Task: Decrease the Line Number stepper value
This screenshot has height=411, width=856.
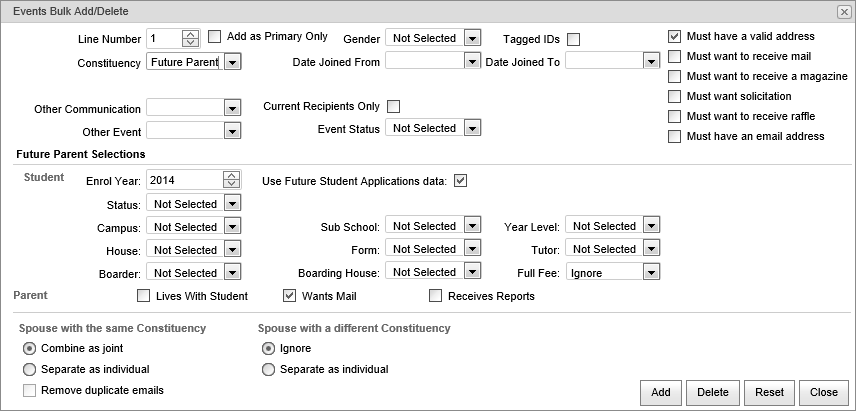Action: click(190, 43)
